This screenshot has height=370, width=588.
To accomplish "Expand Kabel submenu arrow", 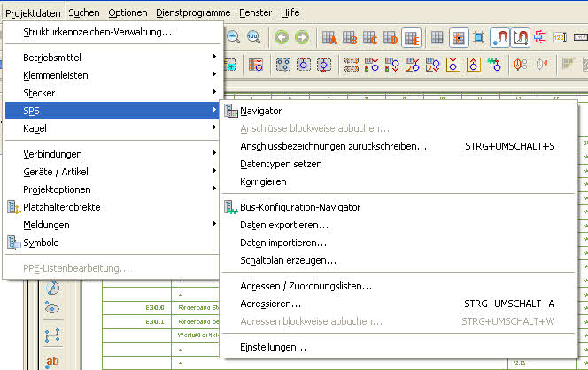I will 213,127.
